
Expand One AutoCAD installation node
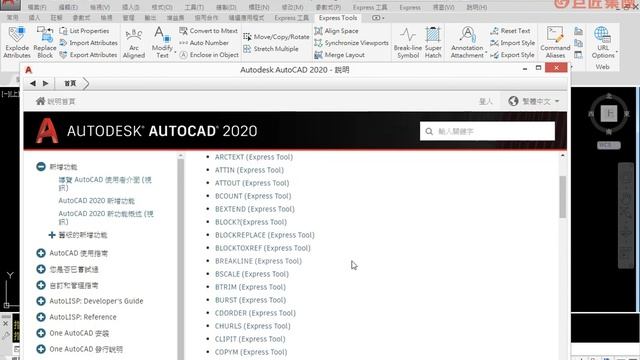(41, 333)
